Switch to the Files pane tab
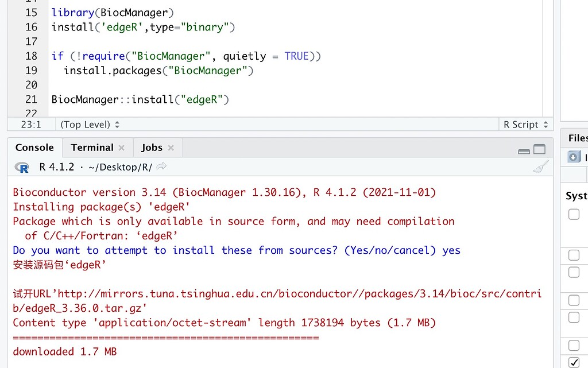 (578, 138)
